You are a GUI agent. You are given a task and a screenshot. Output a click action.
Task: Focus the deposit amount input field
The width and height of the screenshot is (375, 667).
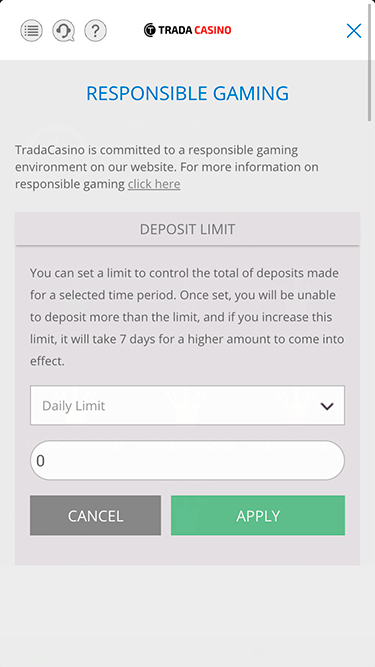coord(188,460)
